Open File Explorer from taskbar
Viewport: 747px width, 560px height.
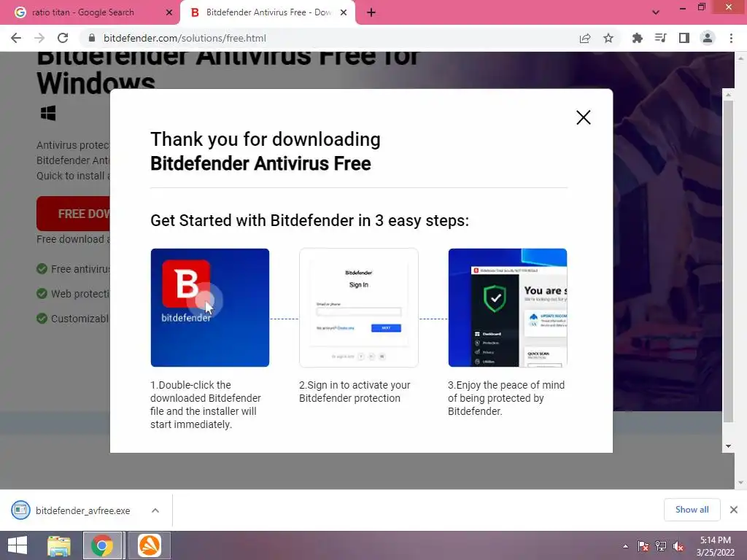click(x=59, y=545)
